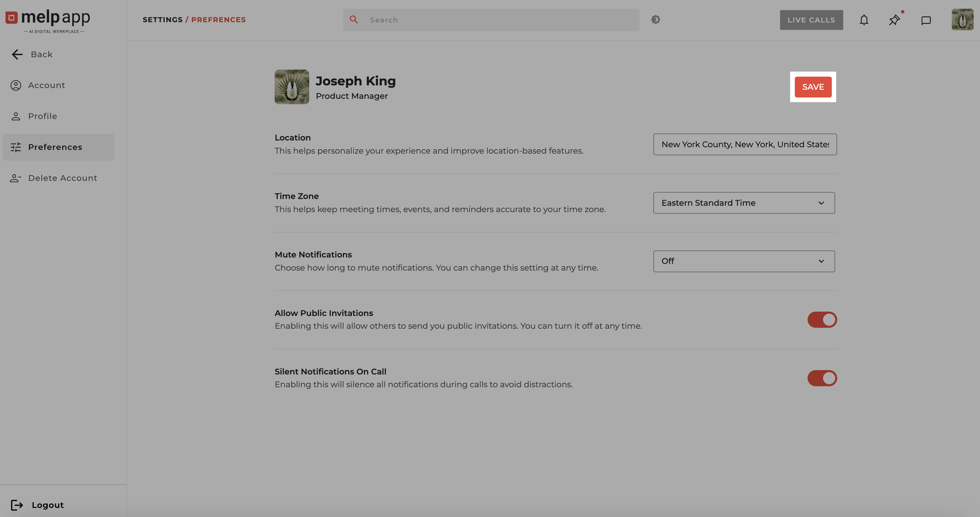Disable Allow Public Invitations toggle
This screenshot has height=517, width=980.
tap(822, 320)
